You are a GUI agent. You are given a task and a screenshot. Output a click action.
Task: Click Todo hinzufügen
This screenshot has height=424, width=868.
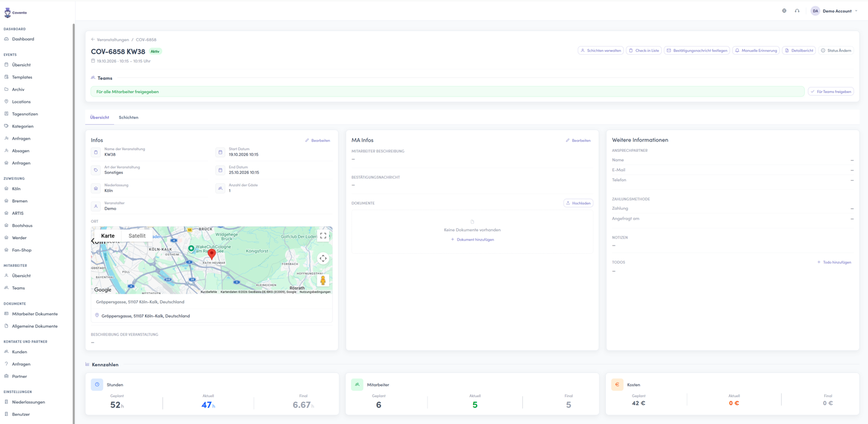[834, 262]
